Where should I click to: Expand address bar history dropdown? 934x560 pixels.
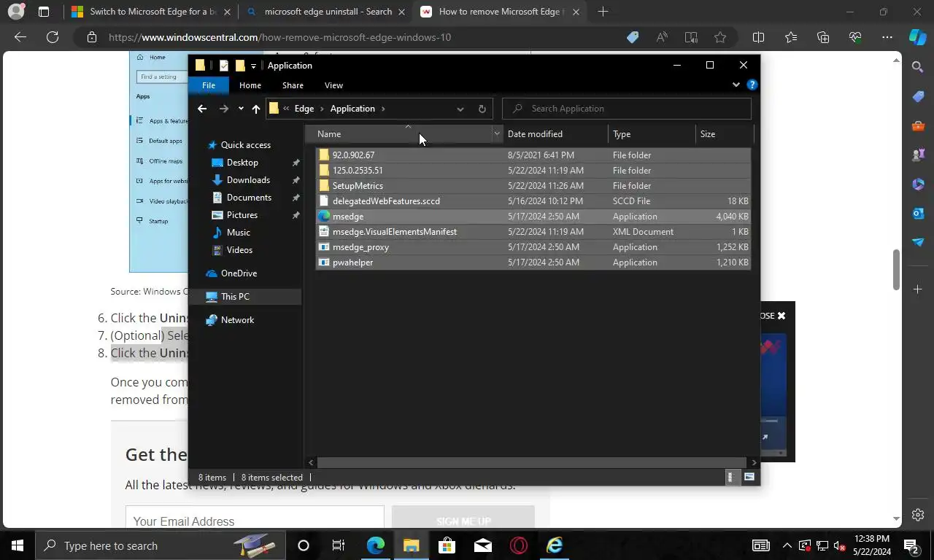click(x=460, y=109)
